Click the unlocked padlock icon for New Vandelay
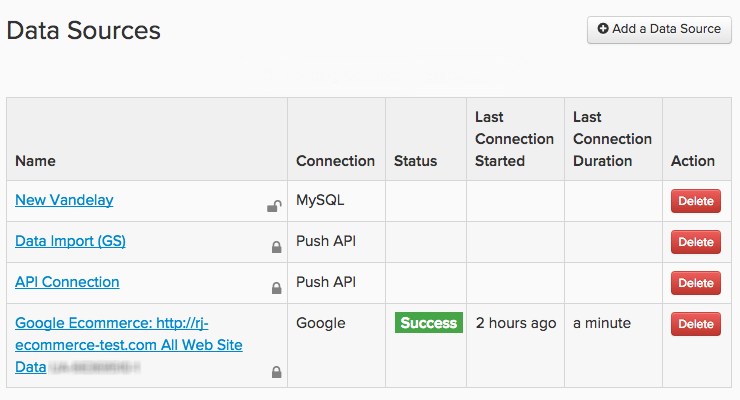Image resolution: width=740 pixels, height=400 pixels. [273, 207]
